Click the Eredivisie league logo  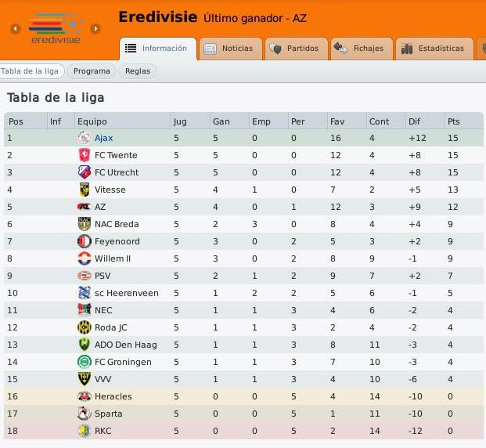pyautogui.click(x=55, y=29)
